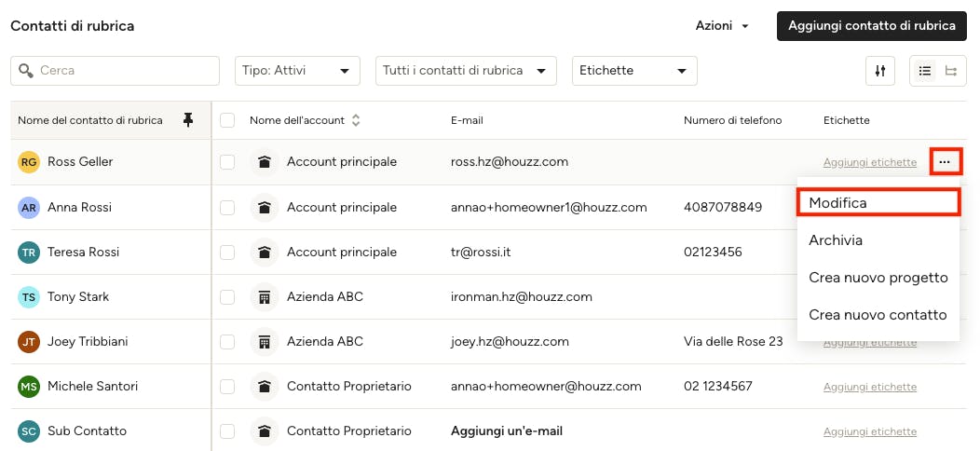Switch to list view icon

pyautogui.click(x=924, y=71)
